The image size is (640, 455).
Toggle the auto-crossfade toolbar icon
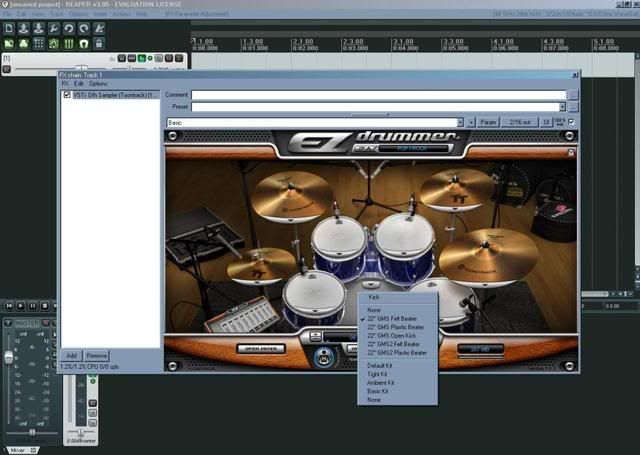pyautogui.click(x=9, y=44)
